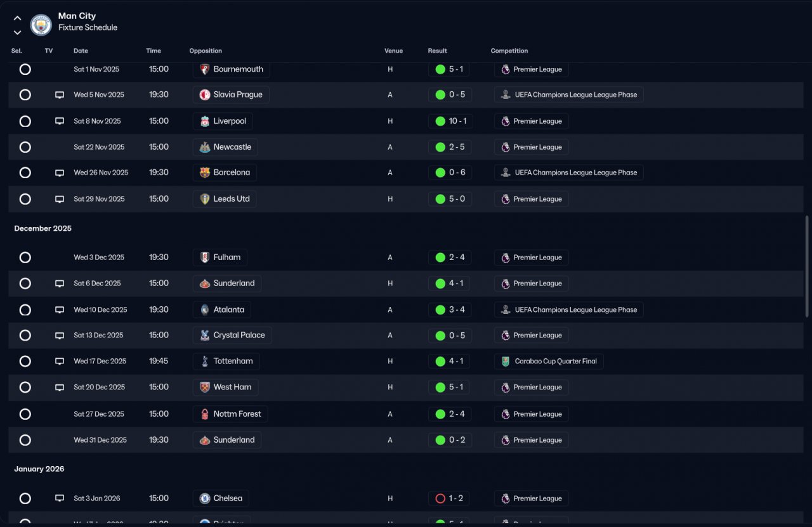Select the Chelsea fixture radio button

click(x=25, y=498)
